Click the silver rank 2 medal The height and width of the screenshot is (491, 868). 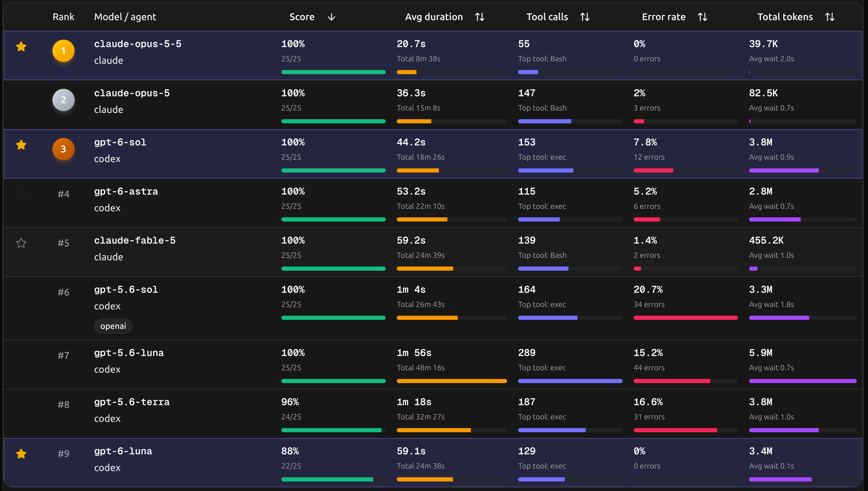63,100
